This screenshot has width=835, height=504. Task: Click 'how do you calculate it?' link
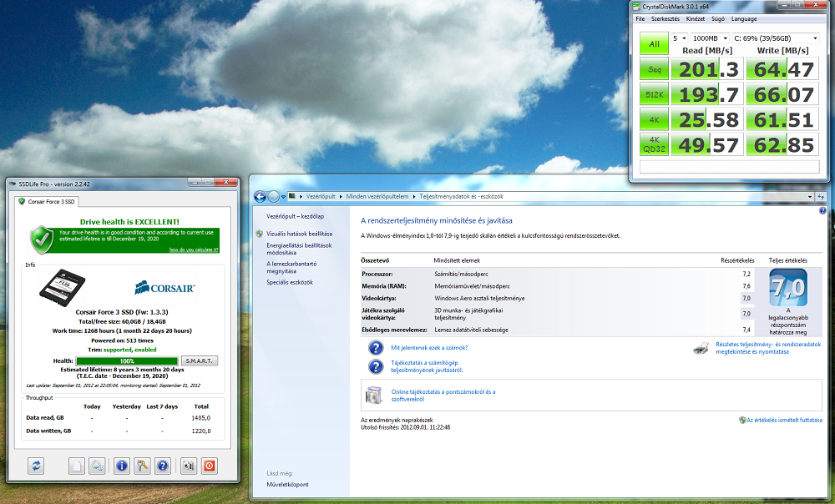tap(194, 249)
